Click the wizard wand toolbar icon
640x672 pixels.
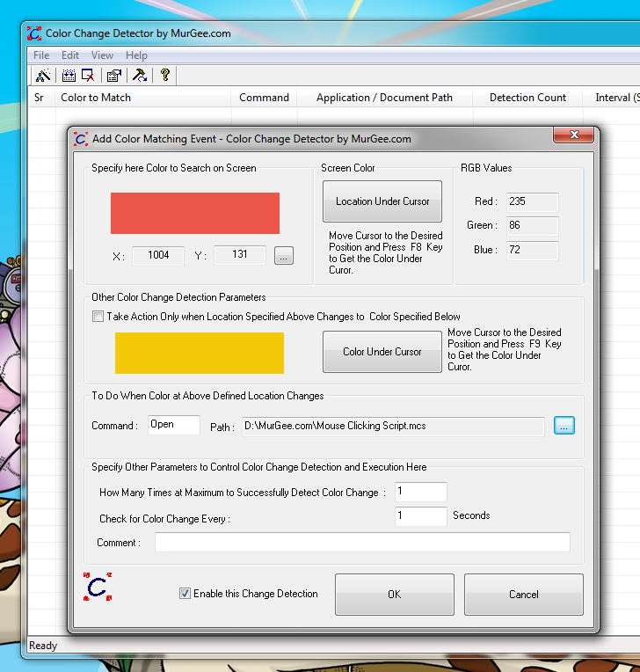pyautogui.click(x=43, y=75)
